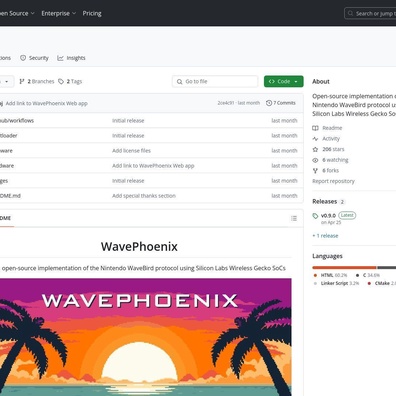Open the Enterprise menu dropdown

tap(58, 13)
